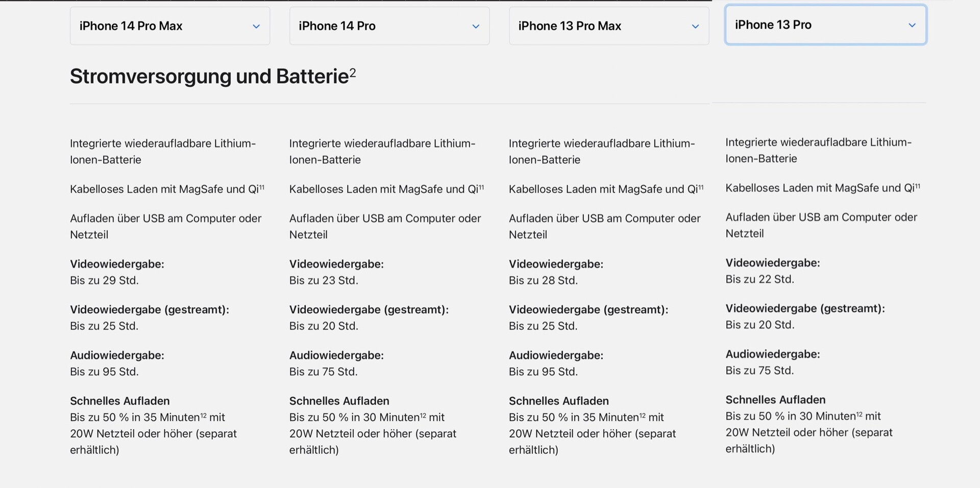Open footnote 12 in iPhone 14 Pro Max column
Image resolution: width=980 pixels, height=488 pixels.
coord(204,415)
